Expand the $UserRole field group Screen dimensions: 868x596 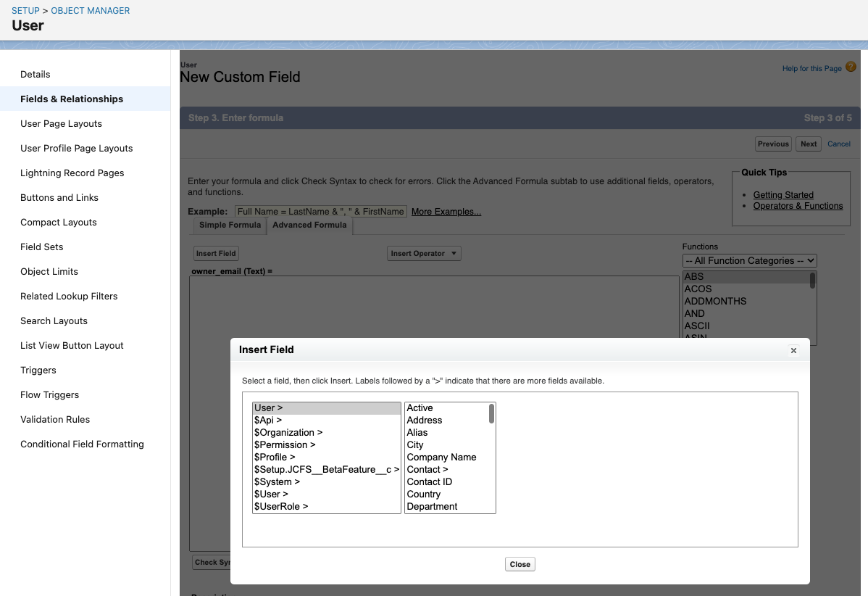pos(281,506)
